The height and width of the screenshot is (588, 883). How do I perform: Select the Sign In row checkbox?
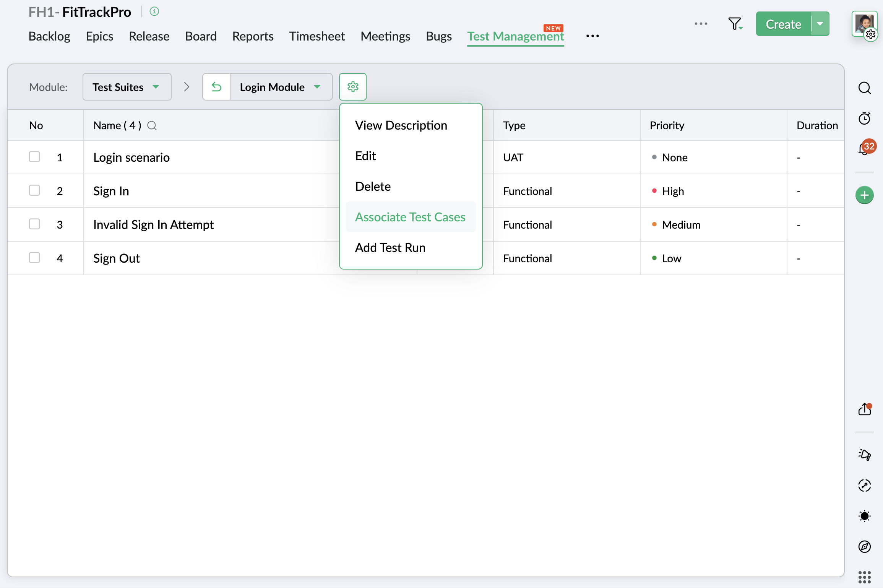point(34,190)
